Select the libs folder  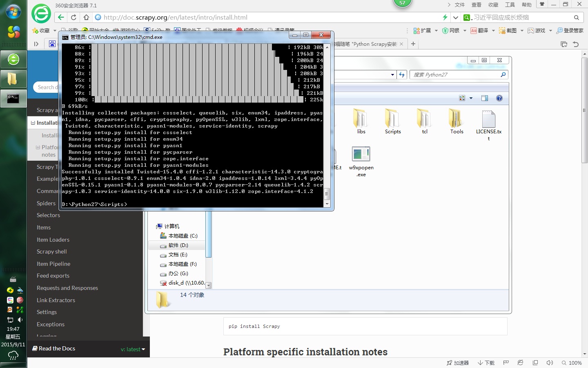[361, 121]
